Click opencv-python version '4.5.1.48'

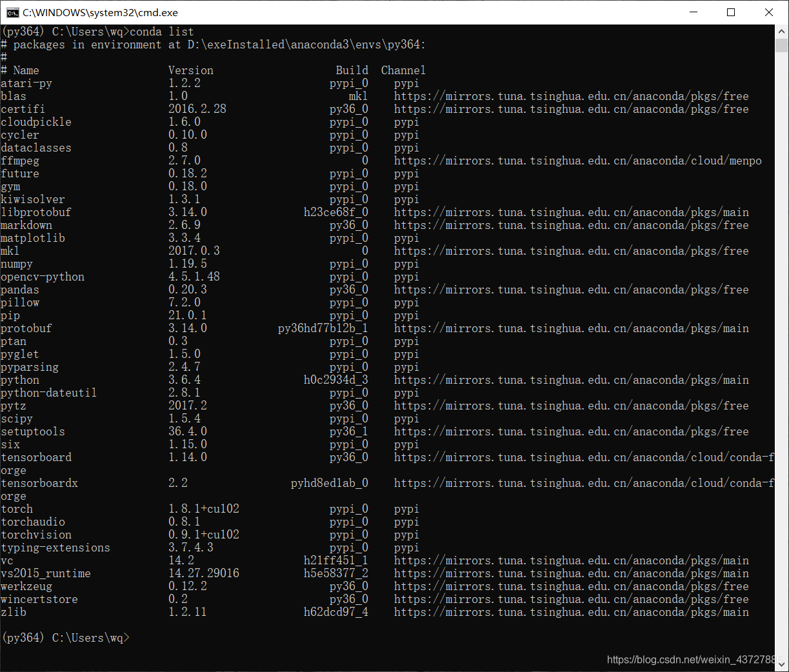(x=194, y=277)
